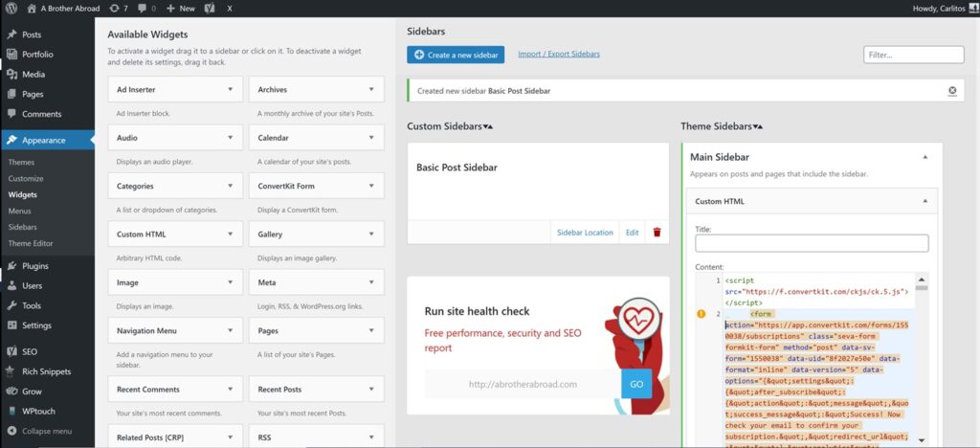The image size is (980, 448).
Task: Sort Custom Sidebars with arrow toggles
Action: [x=488, y=127]
